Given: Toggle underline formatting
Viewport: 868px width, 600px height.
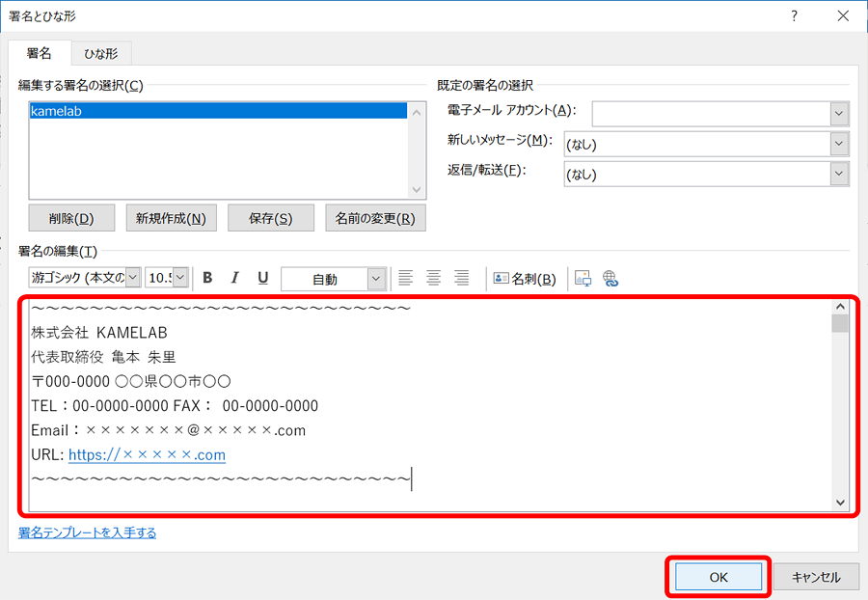Looking at the screenshot, I should pyautogui.click(x=262, y=278).
